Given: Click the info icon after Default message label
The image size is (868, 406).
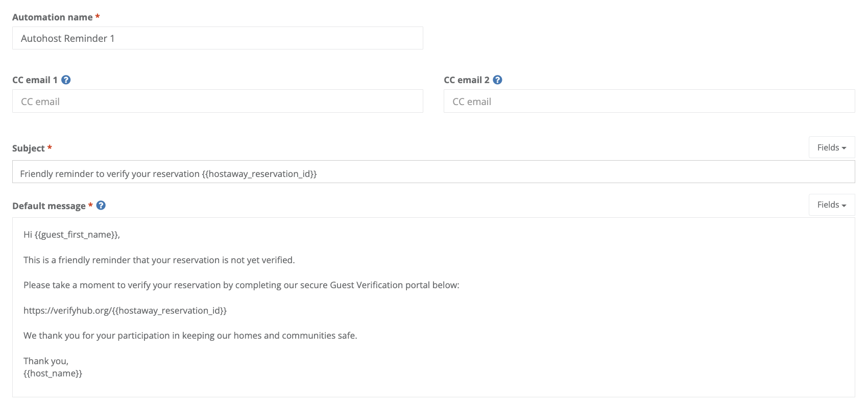Looking at the screenshot, I should (101, 205).
